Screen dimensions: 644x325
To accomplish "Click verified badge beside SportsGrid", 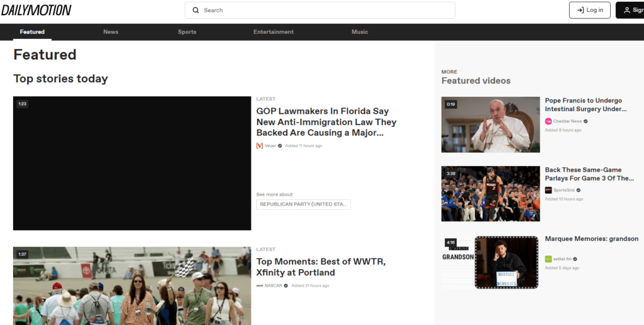I will [x=579, y=190].
